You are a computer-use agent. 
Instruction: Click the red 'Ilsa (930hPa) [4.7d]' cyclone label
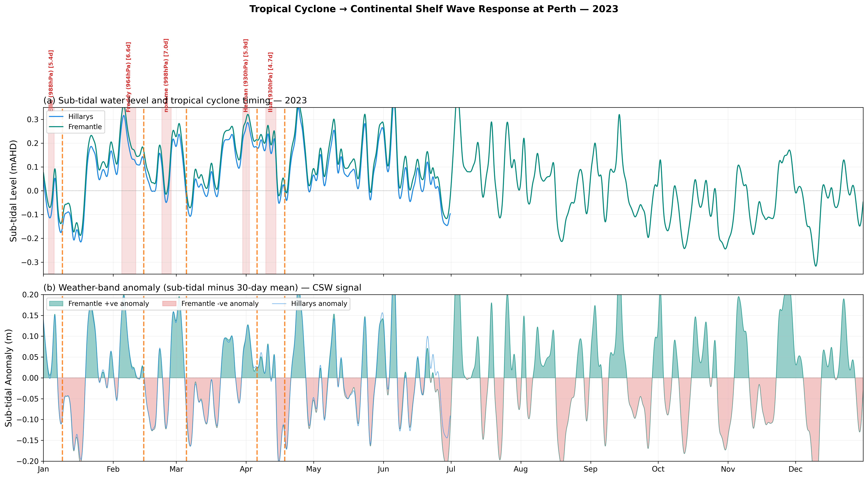click(x=271, y=82)
